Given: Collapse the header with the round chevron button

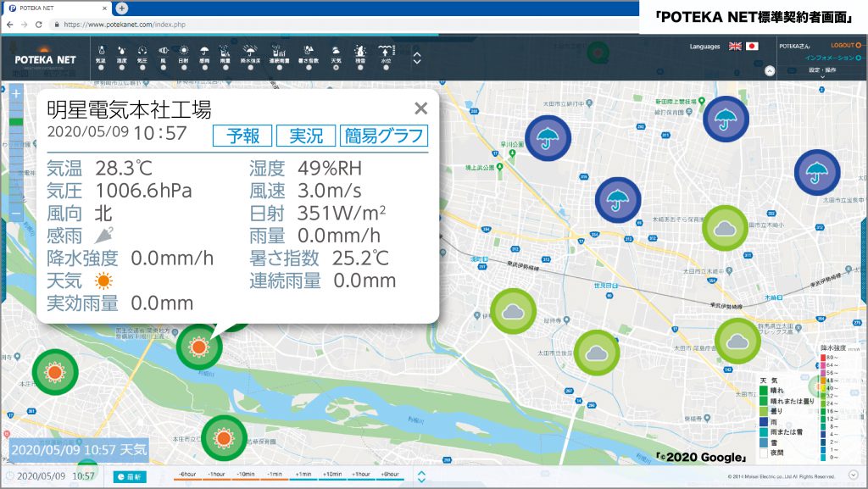Looking at the screenshot, I should pyautogui.click(x=770, y=71).
